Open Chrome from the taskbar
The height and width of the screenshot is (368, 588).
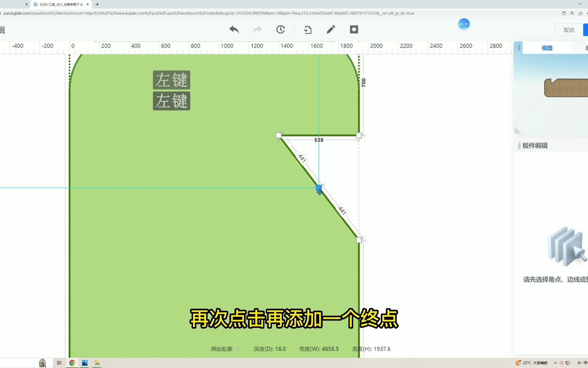coord(72,363)
